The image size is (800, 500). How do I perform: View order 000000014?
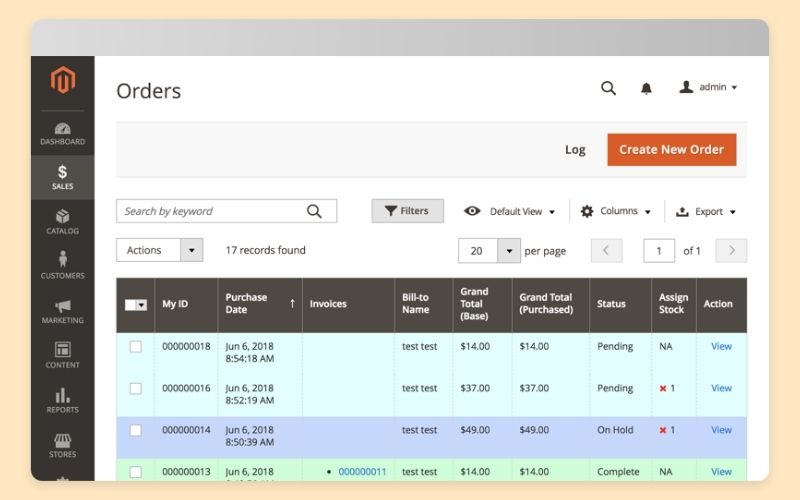(x=721, y=430)
